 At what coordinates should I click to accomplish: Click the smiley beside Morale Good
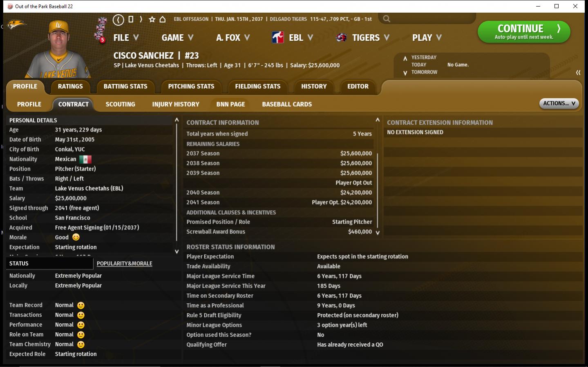[76, 237]
